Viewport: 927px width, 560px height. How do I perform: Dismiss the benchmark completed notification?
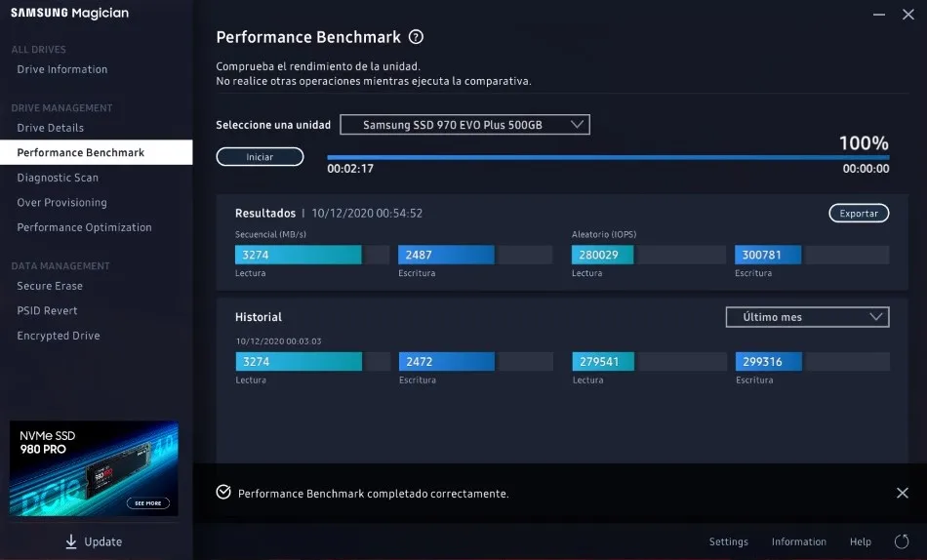[x=903, y=493]
